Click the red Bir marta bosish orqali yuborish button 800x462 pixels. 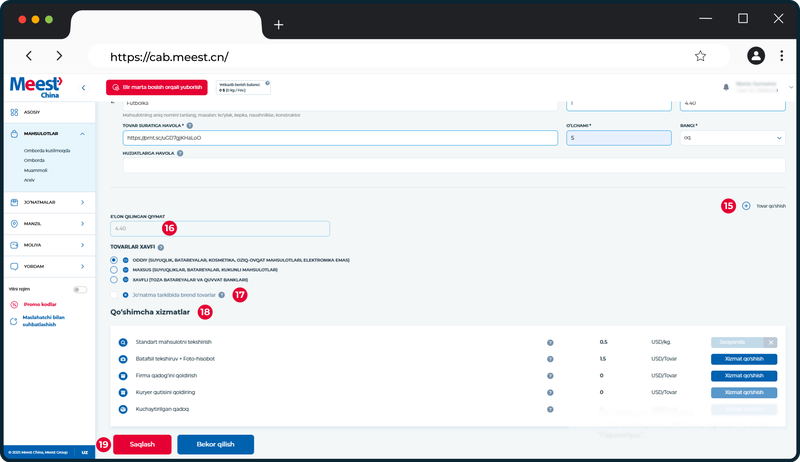[157, 87]
